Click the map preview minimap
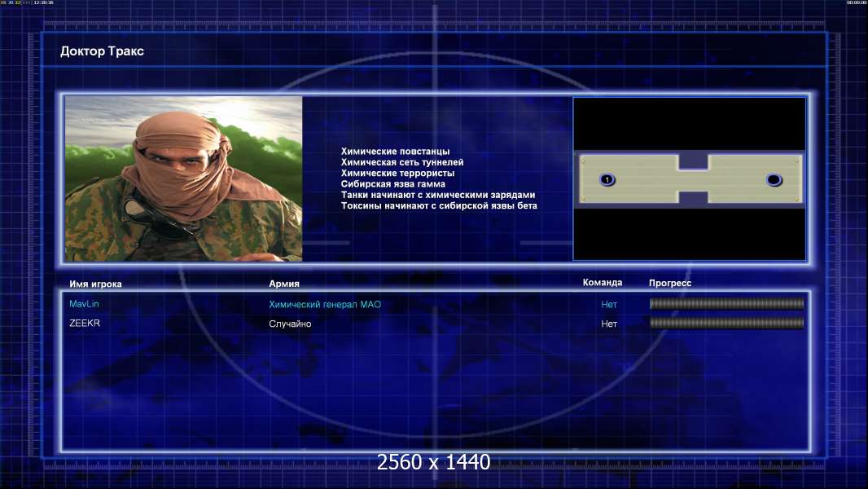Image resolution: width=868 pixels, height=489 pixels. tap(689, 178)
